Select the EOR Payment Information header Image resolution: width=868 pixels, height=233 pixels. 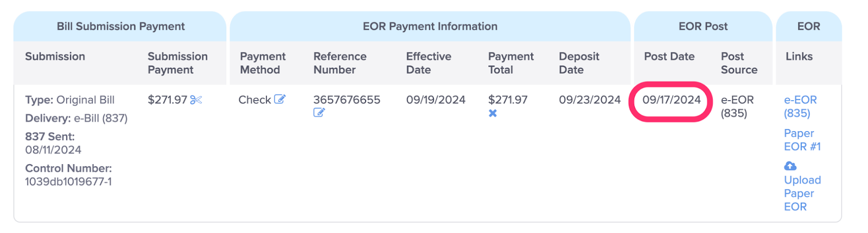pos(430,26)
